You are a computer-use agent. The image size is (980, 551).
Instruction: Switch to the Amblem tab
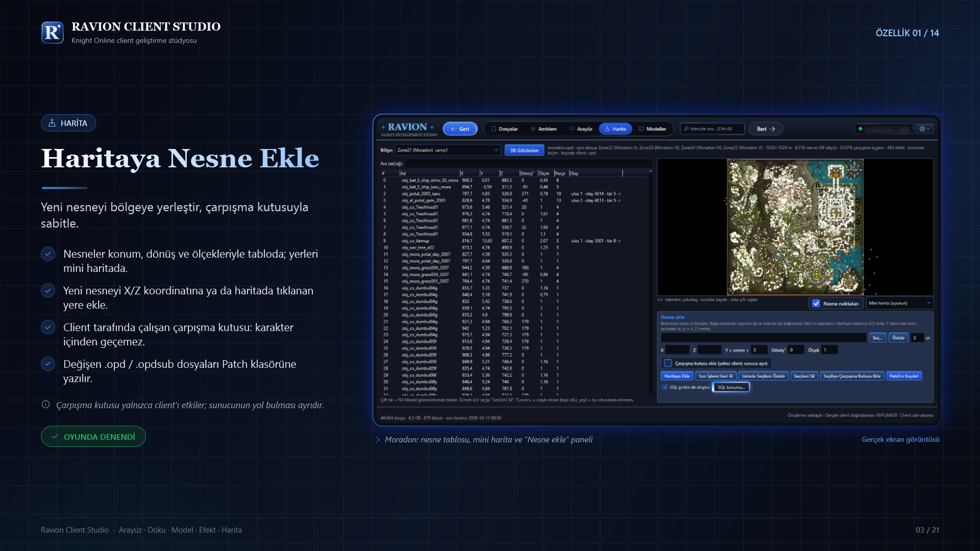[x=544, y=129]
